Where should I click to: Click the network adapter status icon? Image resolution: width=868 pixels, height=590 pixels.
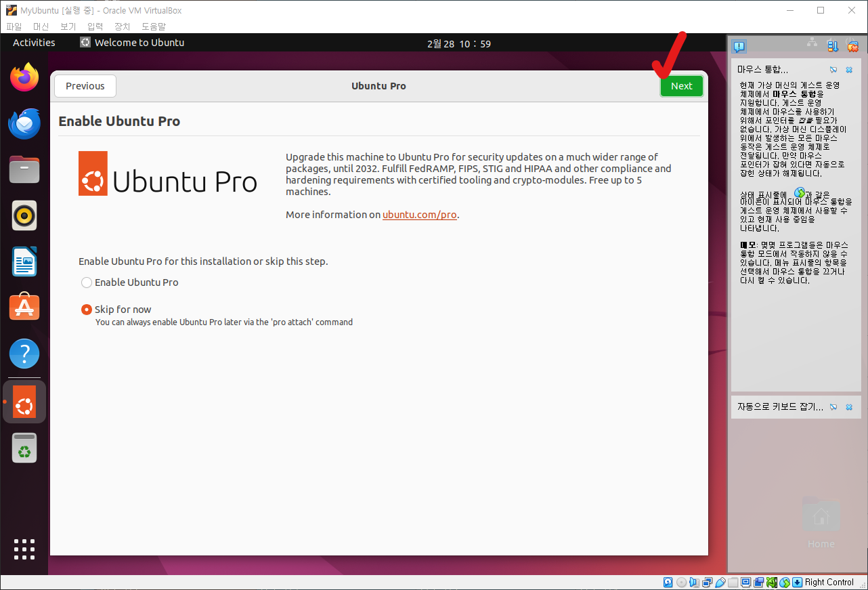(x=708, y=582)
